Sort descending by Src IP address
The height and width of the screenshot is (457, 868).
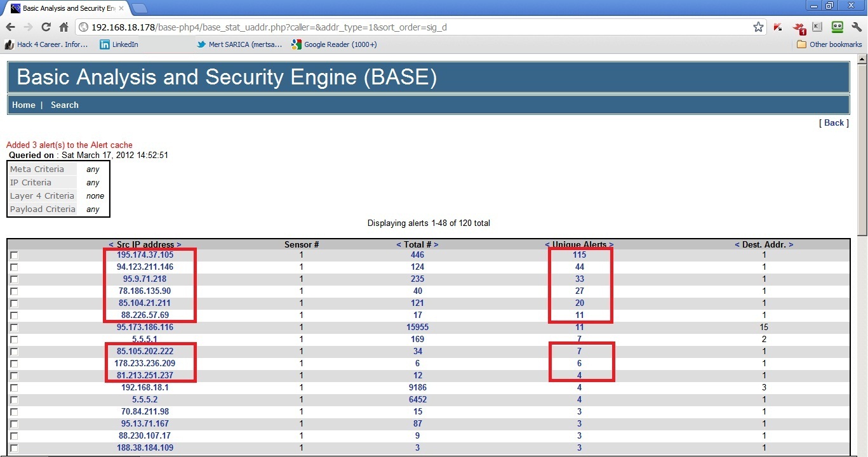[x=179, y=244]
